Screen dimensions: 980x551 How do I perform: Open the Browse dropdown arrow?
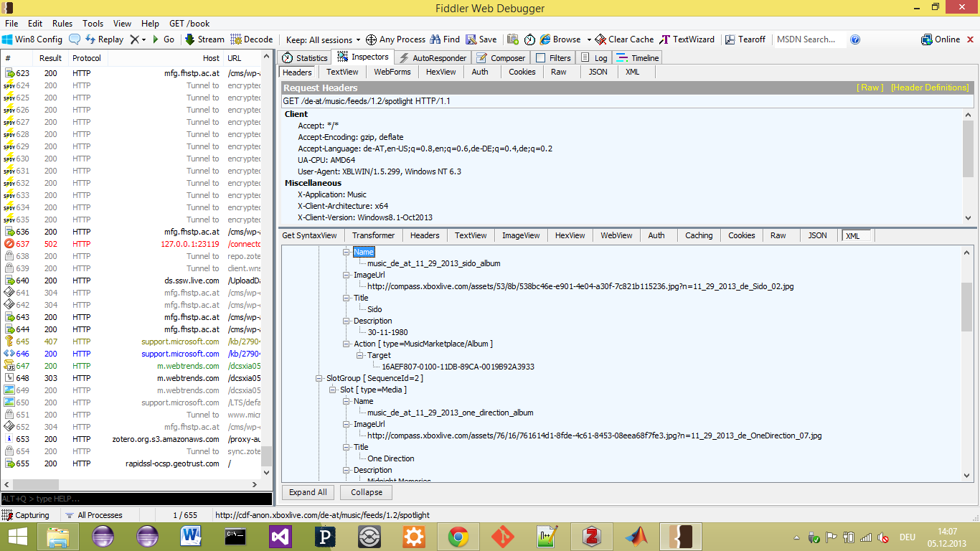pyautogui.click(x=589, y=39)
